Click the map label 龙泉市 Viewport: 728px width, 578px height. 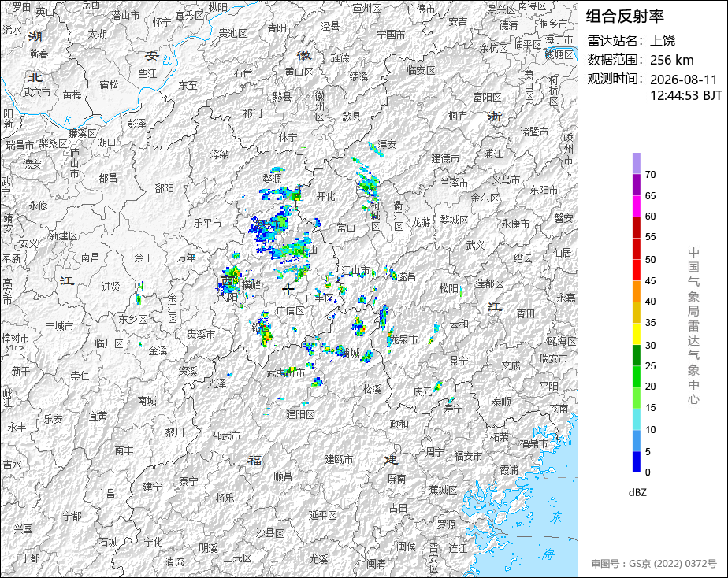click(x=403, y=339)
